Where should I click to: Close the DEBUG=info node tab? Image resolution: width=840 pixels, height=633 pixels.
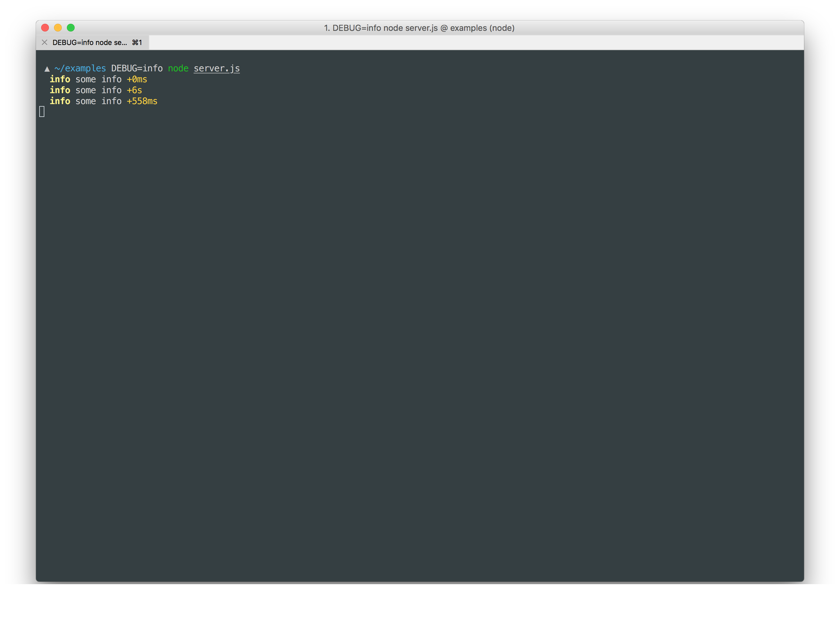coord(44,42)
